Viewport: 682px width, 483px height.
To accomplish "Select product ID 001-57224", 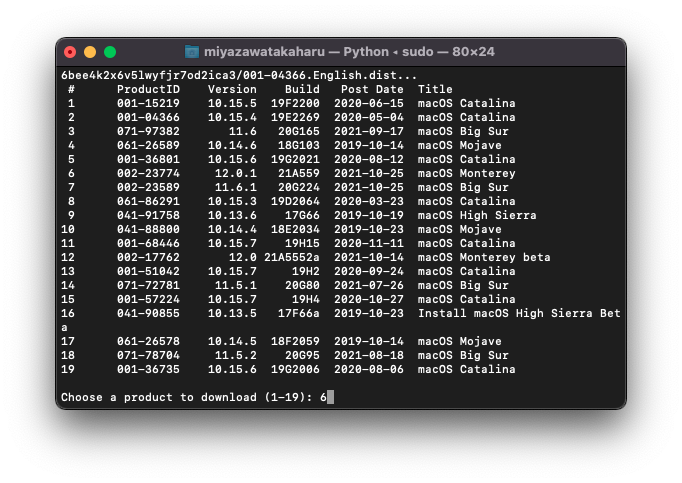I will (148, 299).
